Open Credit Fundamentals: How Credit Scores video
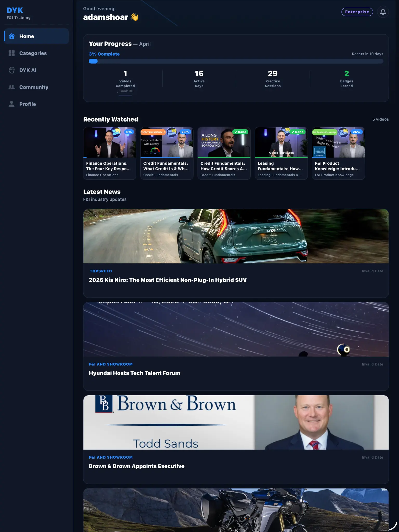This screenshot has height=532, width=399. [224, 153]
